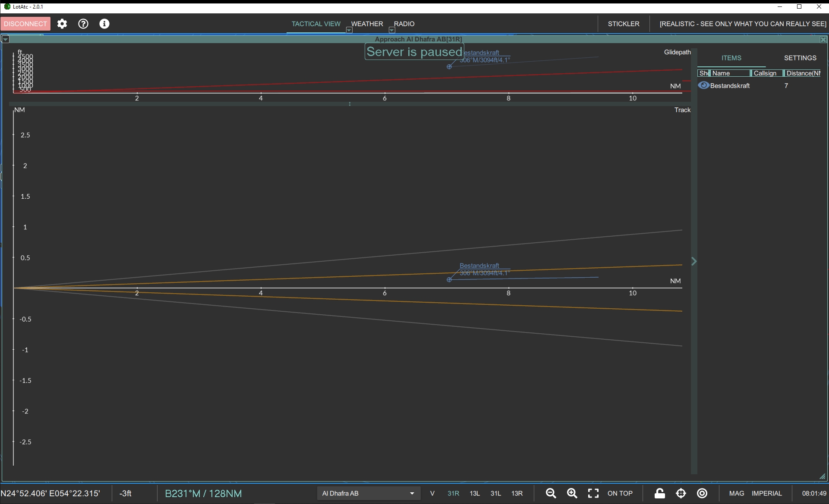Click the DISCONNECT button
The image size is (829, 504).
coord(25,24)
